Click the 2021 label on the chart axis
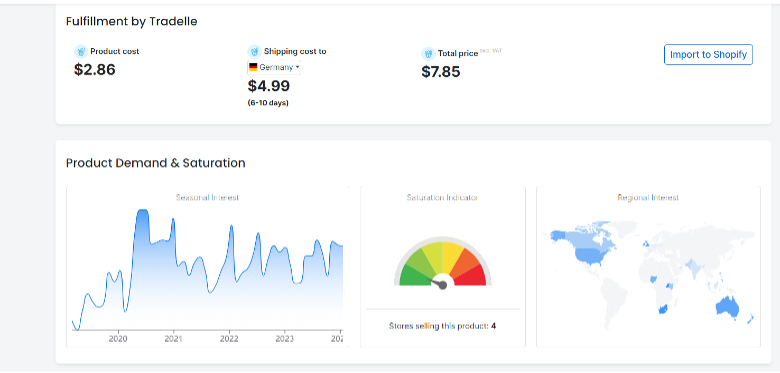780x373 pixels. [174, 339]
